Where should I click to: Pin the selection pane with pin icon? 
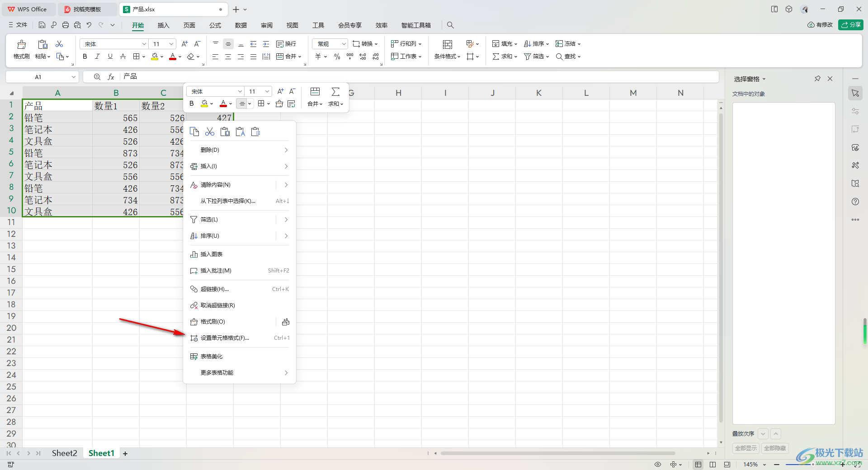tap(817, 79)
